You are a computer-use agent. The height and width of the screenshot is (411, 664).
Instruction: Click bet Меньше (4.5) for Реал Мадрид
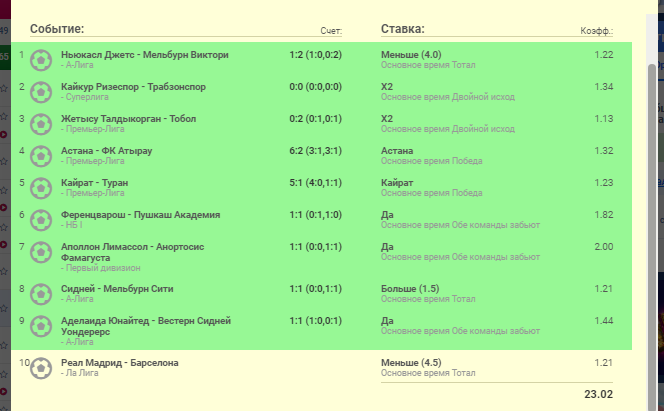click(411, 363)
